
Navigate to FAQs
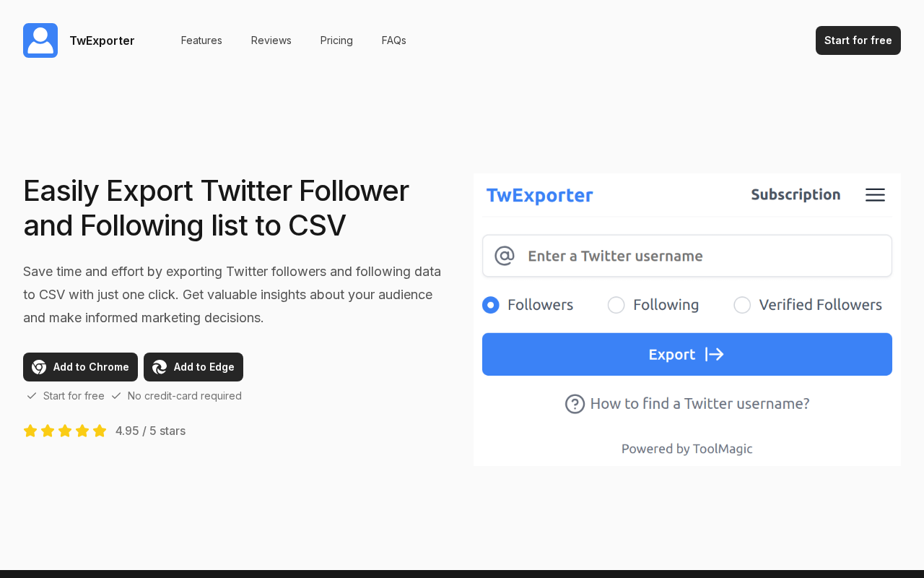(x=394, y=40)
